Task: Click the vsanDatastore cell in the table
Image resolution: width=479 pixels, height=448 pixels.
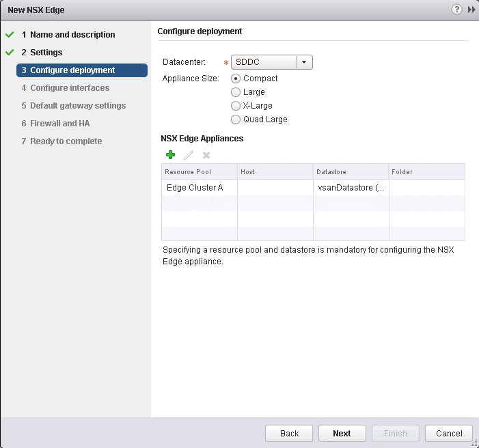Action: coord(351,187)
